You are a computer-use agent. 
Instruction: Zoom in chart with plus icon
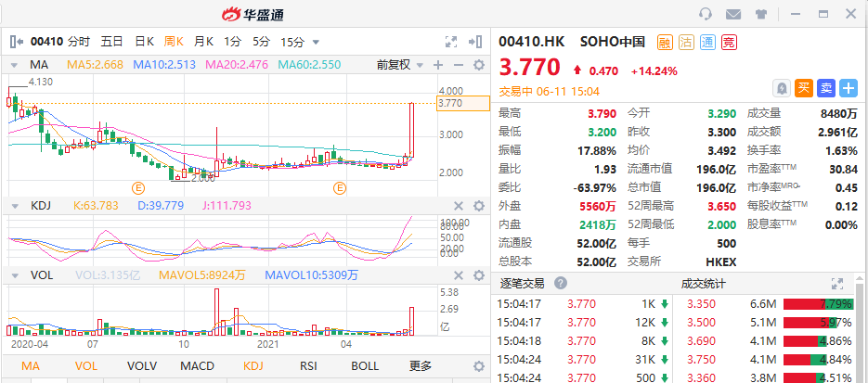(x=438, y=65)
